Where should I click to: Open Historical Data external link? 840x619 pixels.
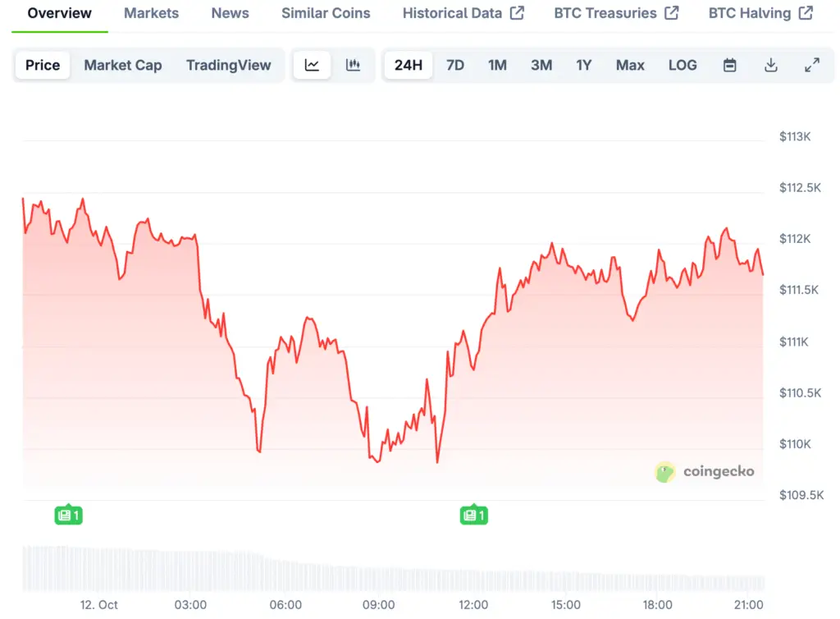[463, 13]
